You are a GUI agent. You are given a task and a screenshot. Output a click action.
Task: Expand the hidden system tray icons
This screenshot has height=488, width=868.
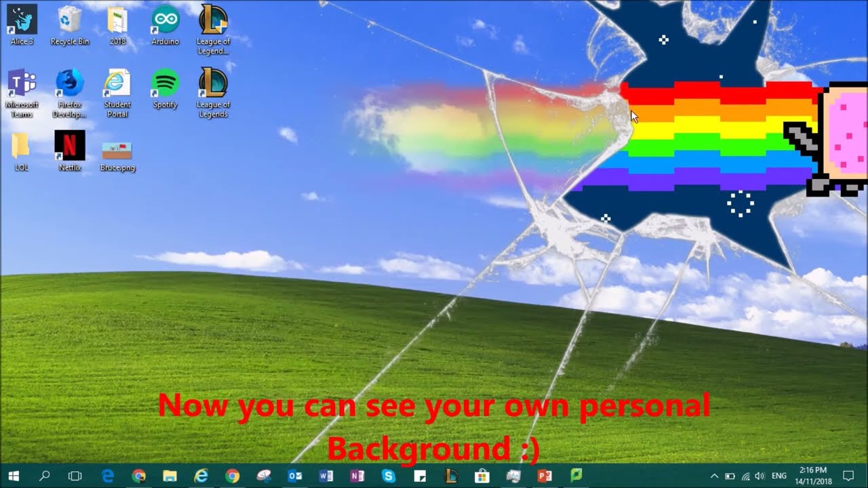[714, 476]
